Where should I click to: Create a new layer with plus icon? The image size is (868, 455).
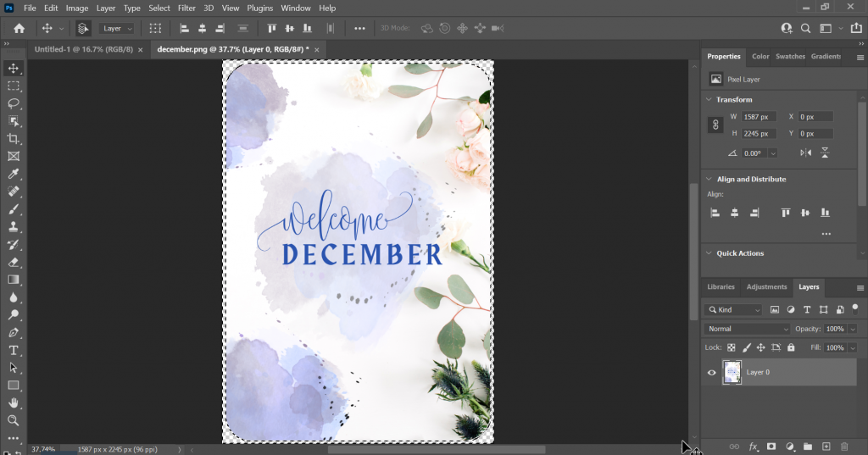pos(826,447)
